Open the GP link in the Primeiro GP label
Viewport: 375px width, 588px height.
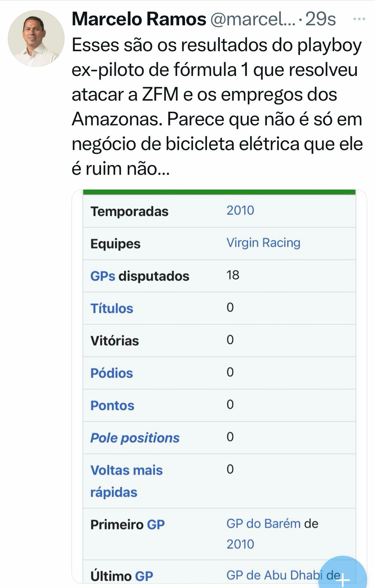[x=156, y=524]
